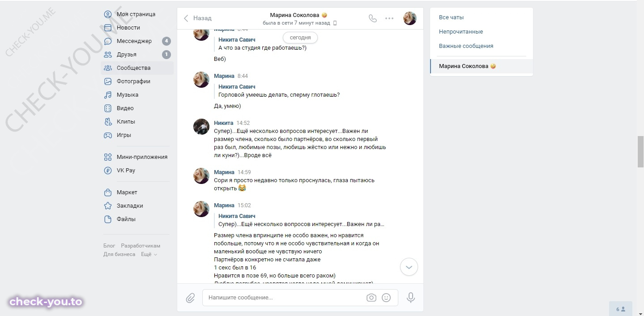Viewport: 644px width, 316px height.
Task: Click the Веб) message text
Action: (x=220, y=59)
